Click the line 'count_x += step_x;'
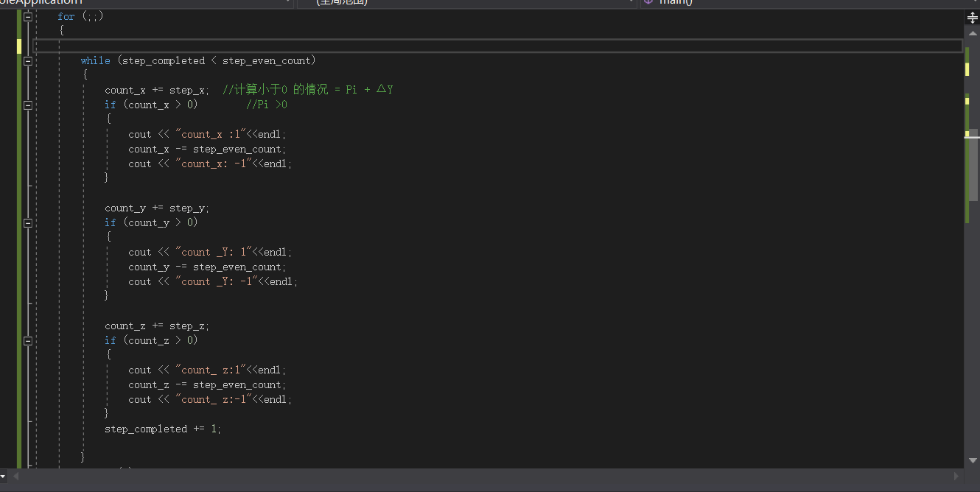Screen dimensions: 980x492 (x=157, y=91)
